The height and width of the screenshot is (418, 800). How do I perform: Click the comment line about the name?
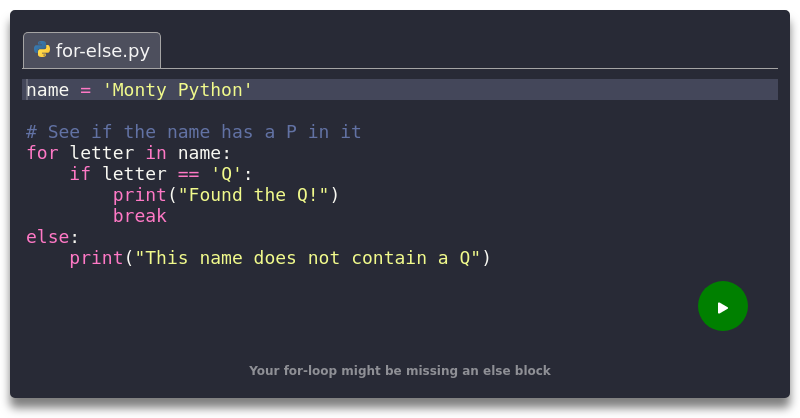[x=194, y=132]
